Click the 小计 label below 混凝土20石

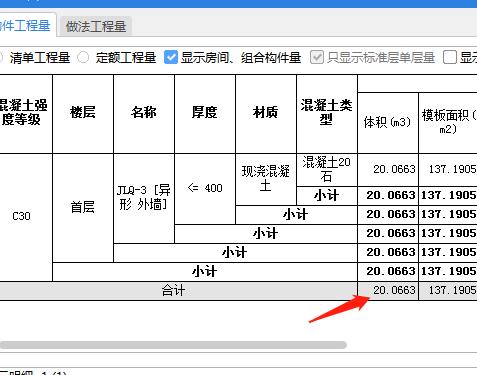click(x=327, y=196)
